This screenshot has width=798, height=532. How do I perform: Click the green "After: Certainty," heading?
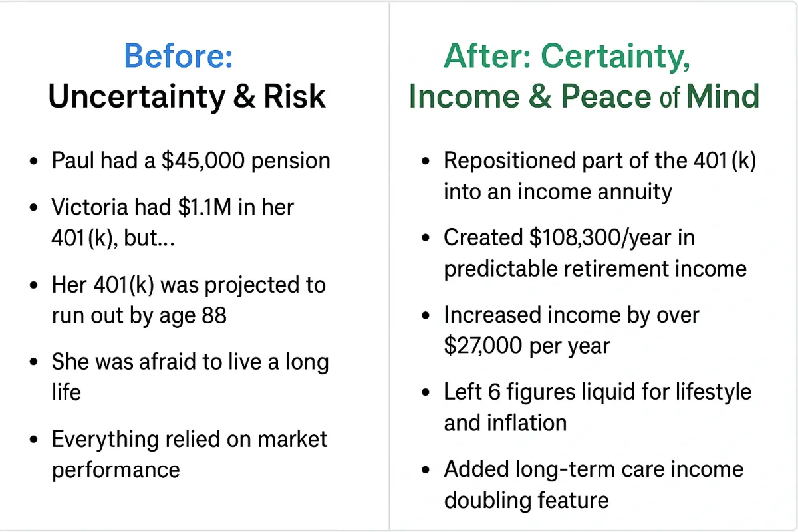[567, 57]
